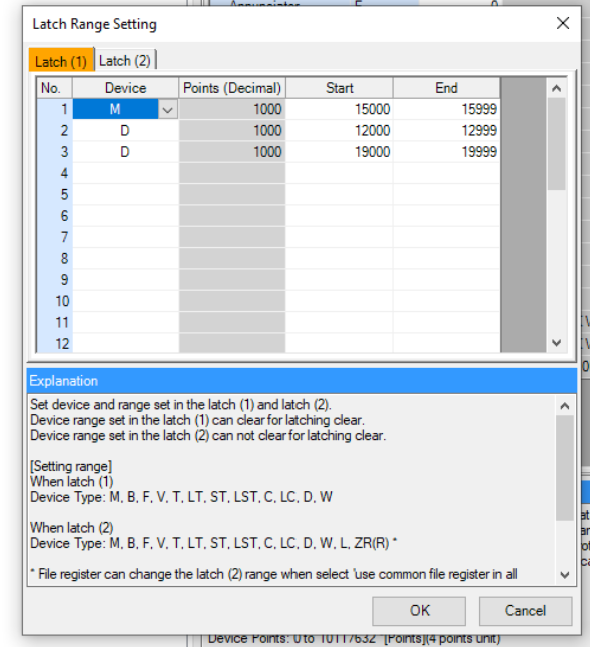
Task: Click the Start value 15000
Action: coord(339,109)
